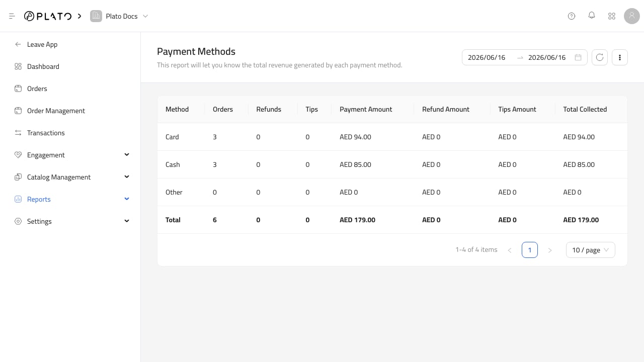644x362 pixels.
Task: Click the Leave App back arrow icon
Action: click(18, 44)
